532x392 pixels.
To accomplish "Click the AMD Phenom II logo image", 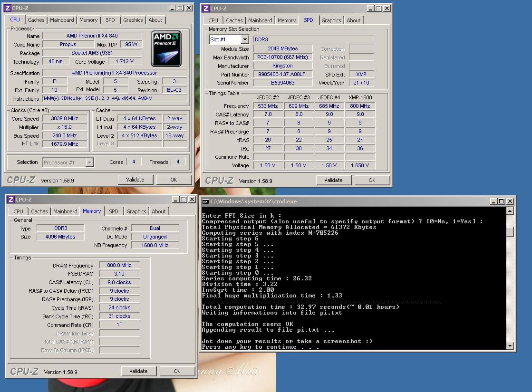I will pos(166,48).
